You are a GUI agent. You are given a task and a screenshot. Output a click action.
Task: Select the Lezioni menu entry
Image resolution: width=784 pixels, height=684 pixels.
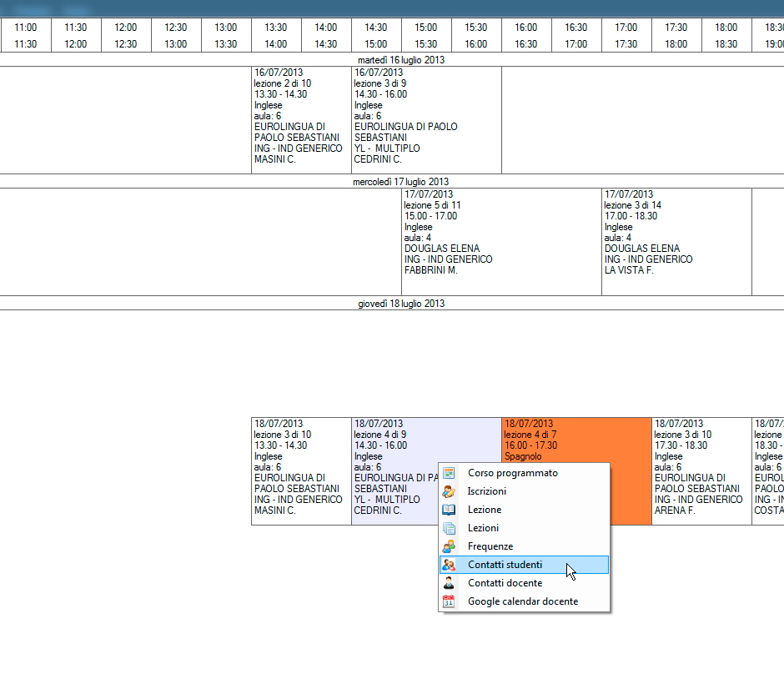[x=524, y=528]
